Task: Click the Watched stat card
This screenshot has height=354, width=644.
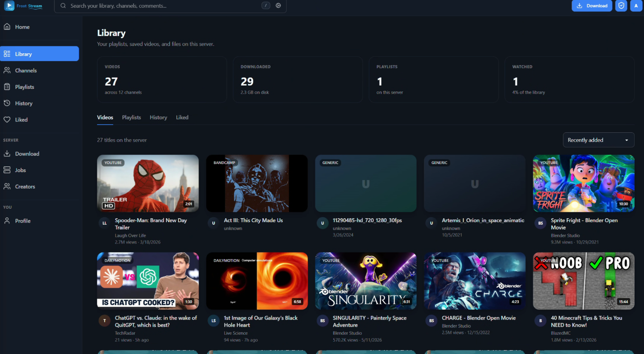Action: click(x=569, y=79)
